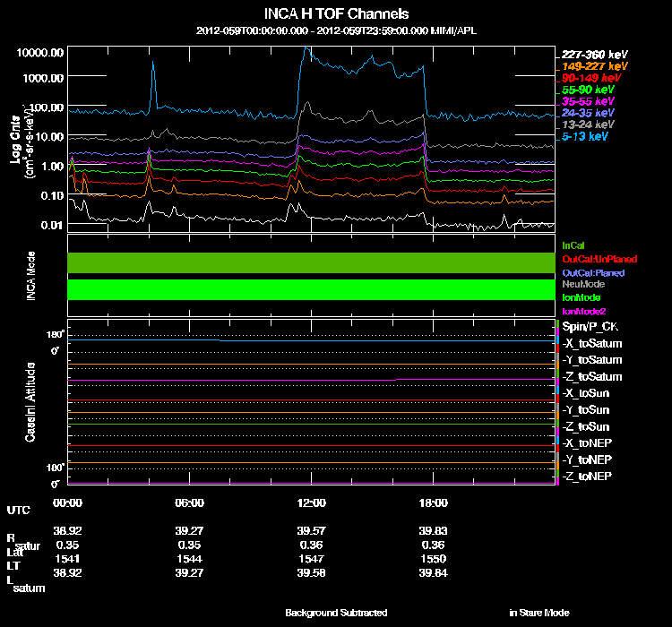Click the InCal mode legend label
The width and height of the screenshot is (672, 627).
573,245
